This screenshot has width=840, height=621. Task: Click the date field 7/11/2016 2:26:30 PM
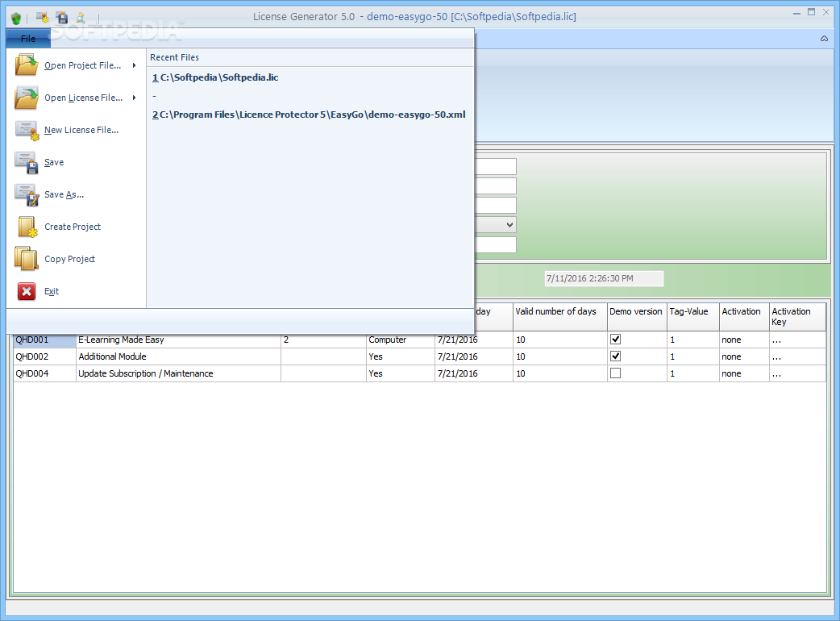(x=604, y=278)
